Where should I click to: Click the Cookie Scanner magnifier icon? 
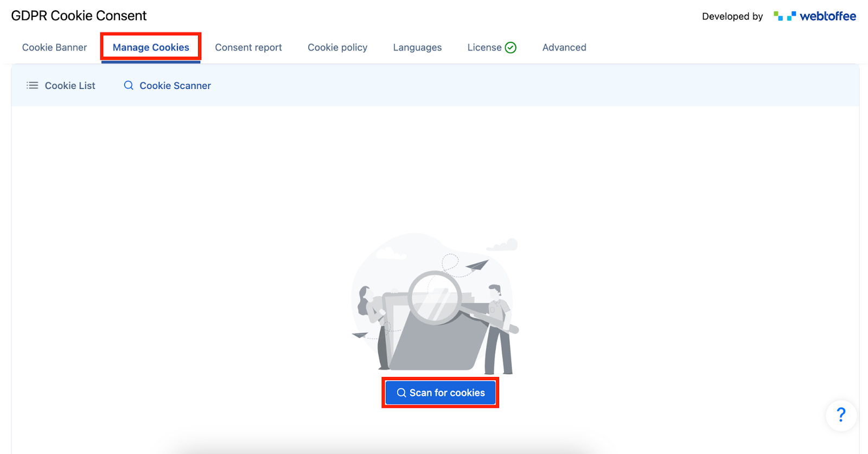129,86
